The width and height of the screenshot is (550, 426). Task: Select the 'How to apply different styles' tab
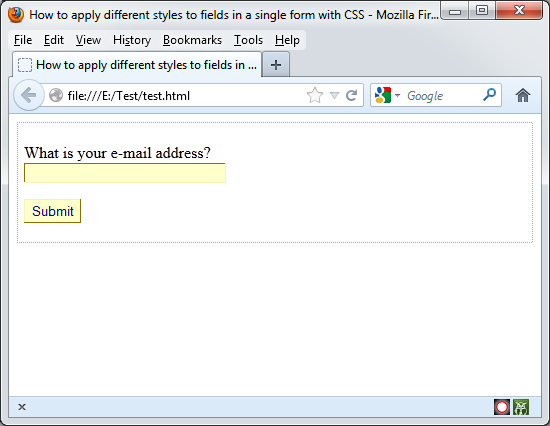pos(137,65)
